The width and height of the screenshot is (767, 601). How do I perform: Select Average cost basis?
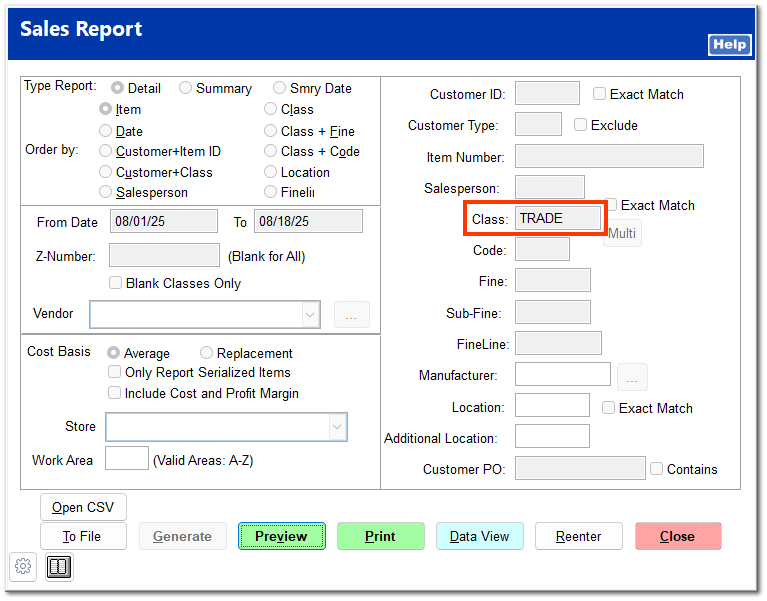113,353
